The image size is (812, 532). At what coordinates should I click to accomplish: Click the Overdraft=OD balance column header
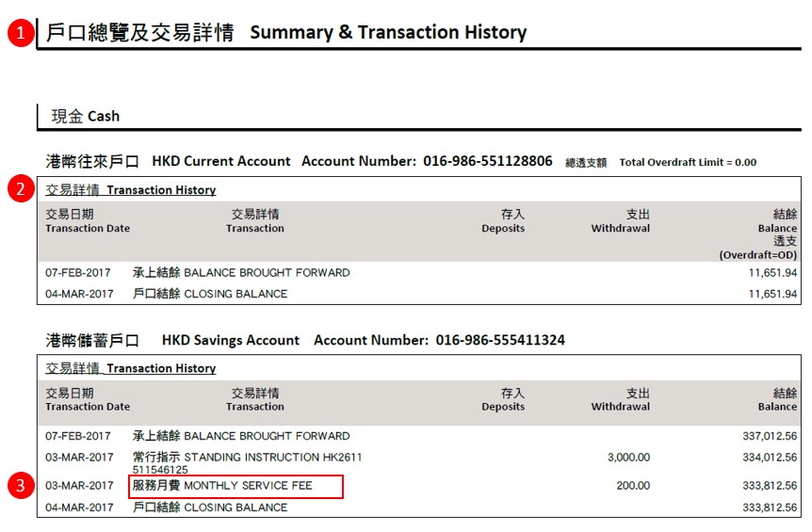757,255
